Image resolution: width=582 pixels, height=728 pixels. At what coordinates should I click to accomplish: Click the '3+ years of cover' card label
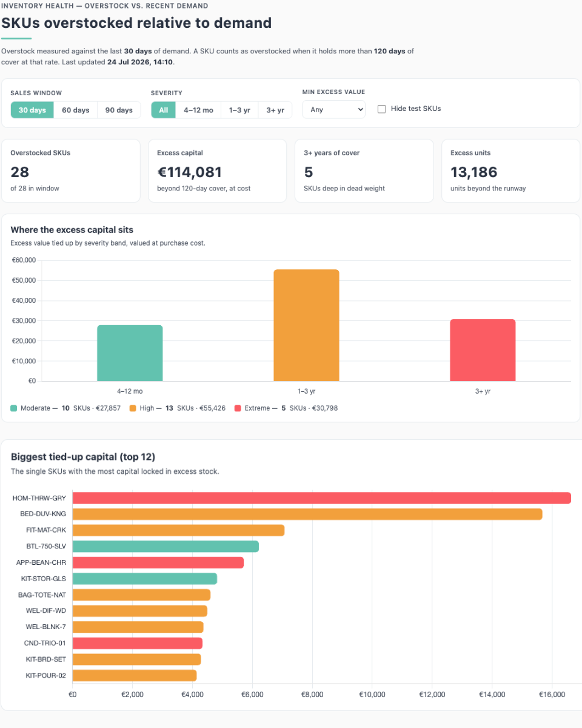click(x=332, y=153)
